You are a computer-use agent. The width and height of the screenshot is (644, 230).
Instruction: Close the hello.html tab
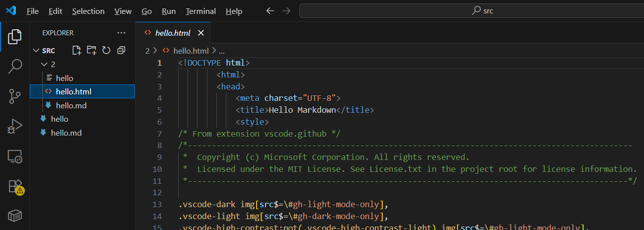(x=201, y=33)
